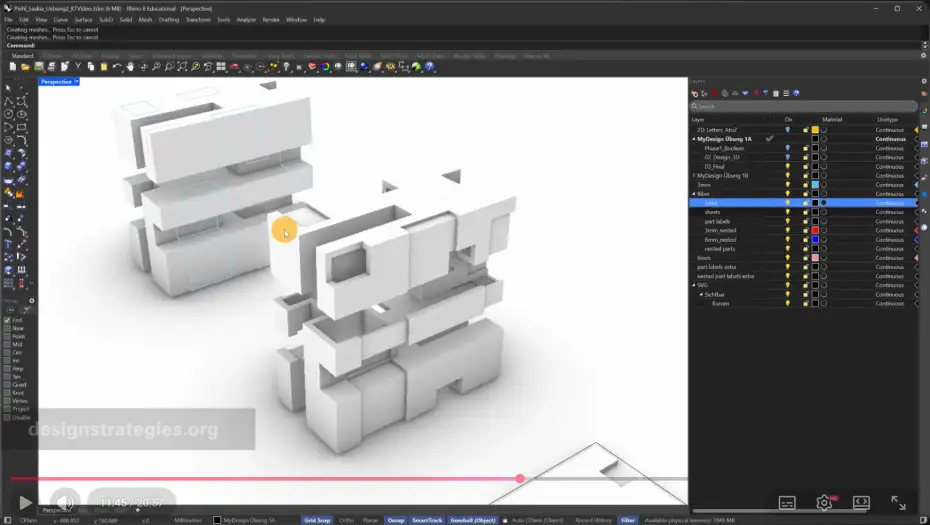Click the red car named-view icon
This screenshot has height=525, width=930.
tap(234, 67)
